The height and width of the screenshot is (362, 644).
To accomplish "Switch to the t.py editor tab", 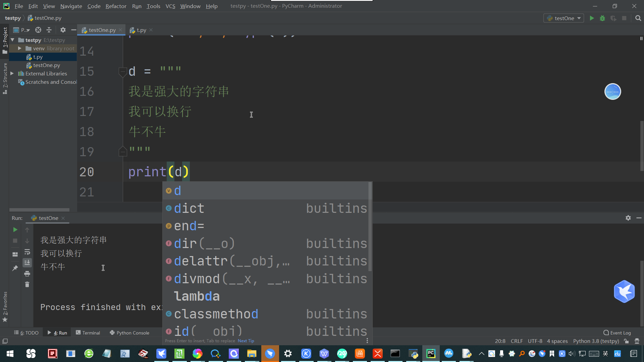I will (x=141, y=30).
